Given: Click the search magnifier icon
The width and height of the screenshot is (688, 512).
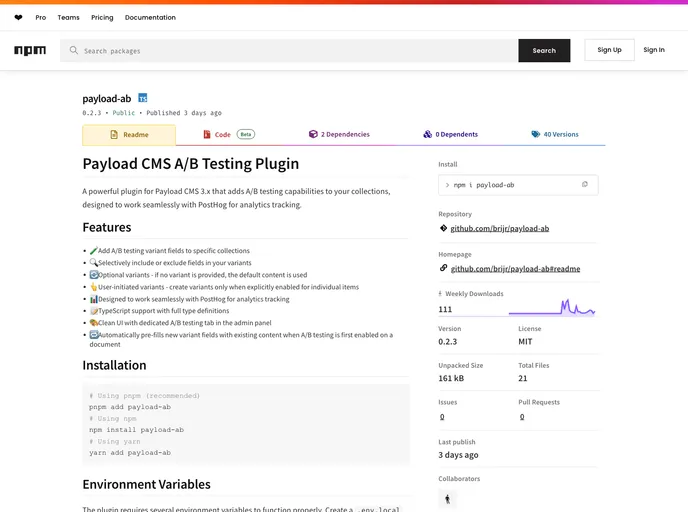Looking at the screenshot, I should [73, 50].
